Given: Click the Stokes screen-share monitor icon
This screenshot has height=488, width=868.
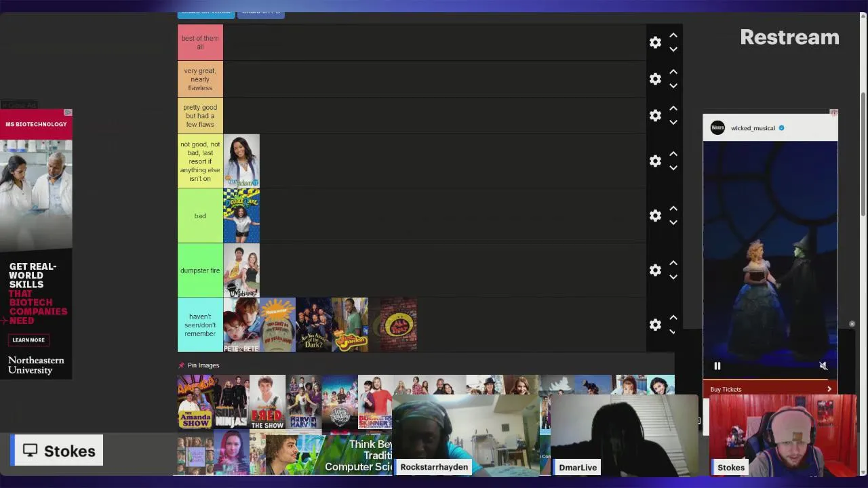Looking at the screenshot, I should coord(30,451).
